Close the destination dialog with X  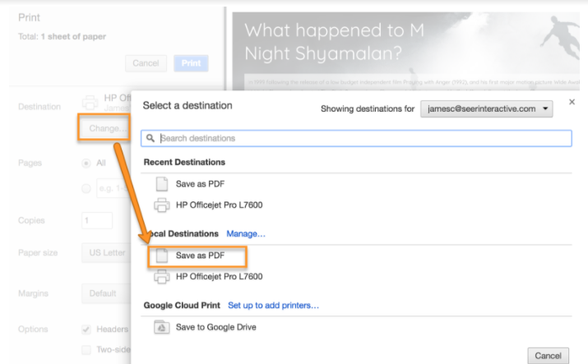point(572,103)
